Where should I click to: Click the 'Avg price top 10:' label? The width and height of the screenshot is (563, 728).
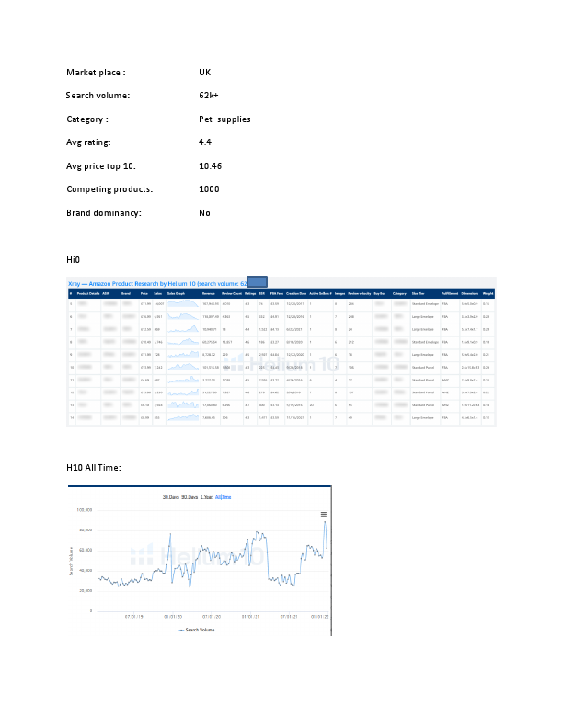[101, 166]
